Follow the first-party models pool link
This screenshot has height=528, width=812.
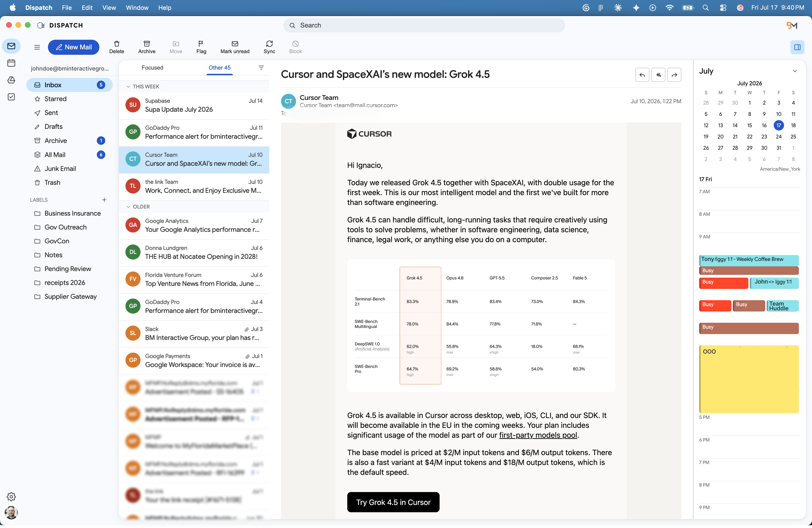coord(538,436)
